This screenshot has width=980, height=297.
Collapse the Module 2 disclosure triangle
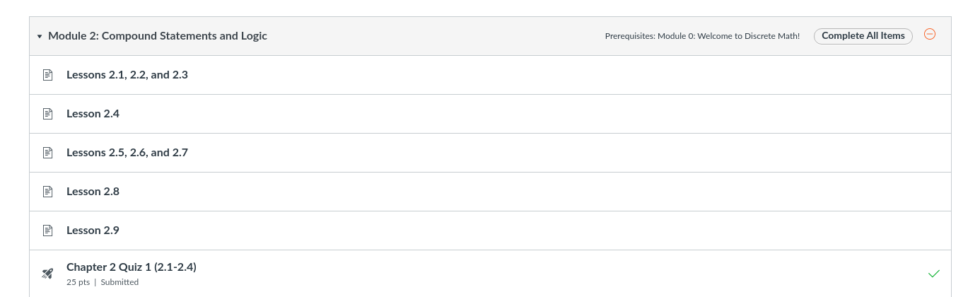click(x=40, y=36)
